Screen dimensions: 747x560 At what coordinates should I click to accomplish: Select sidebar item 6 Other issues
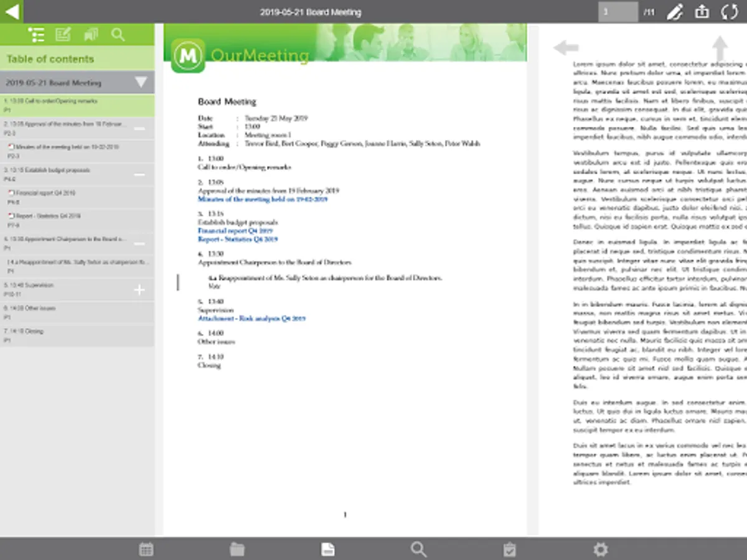click(77, 312)
